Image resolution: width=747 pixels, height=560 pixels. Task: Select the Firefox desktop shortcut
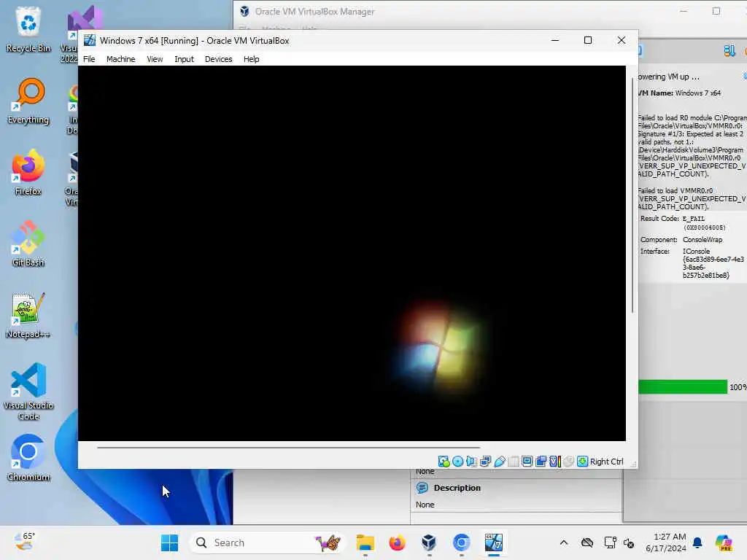(x=28, y=172)
